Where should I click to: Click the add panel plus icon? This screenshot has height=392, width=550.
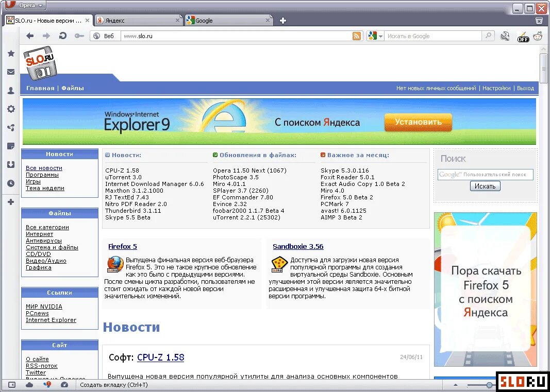pyautogui.click(x=11, y=202)
